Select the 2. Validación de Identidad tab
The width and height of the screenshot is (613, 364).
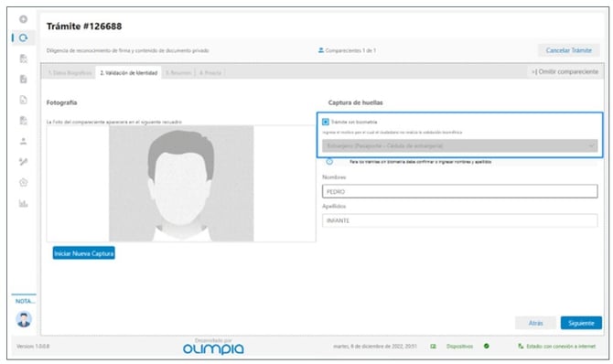[129, 73]
